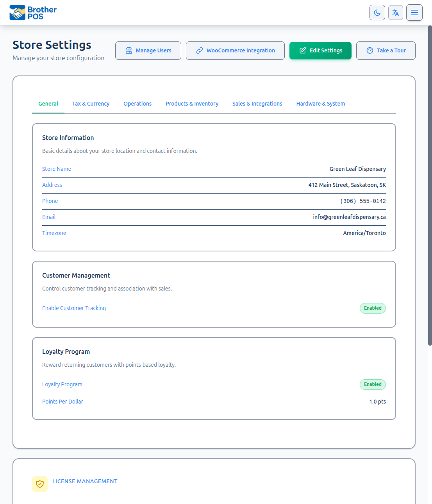Open the language translation icon

click(395, 13)
